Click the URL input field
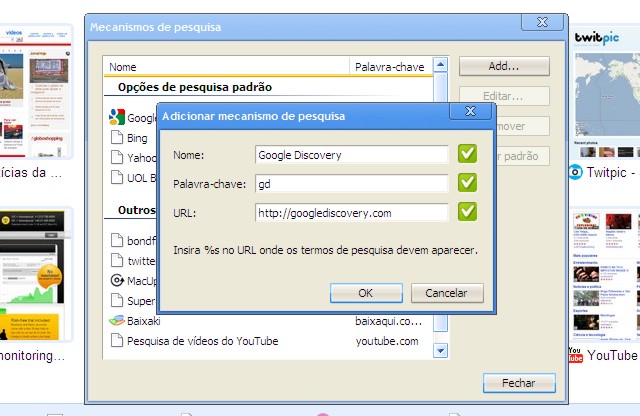The image size is (640, 416). point(351,213)
